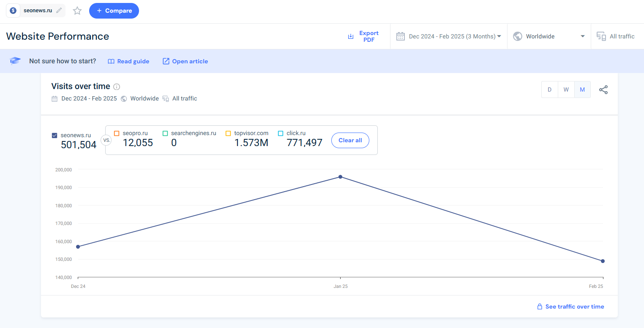Click the calendar icon in header
The image size is (644, 328).
point(401,36)
